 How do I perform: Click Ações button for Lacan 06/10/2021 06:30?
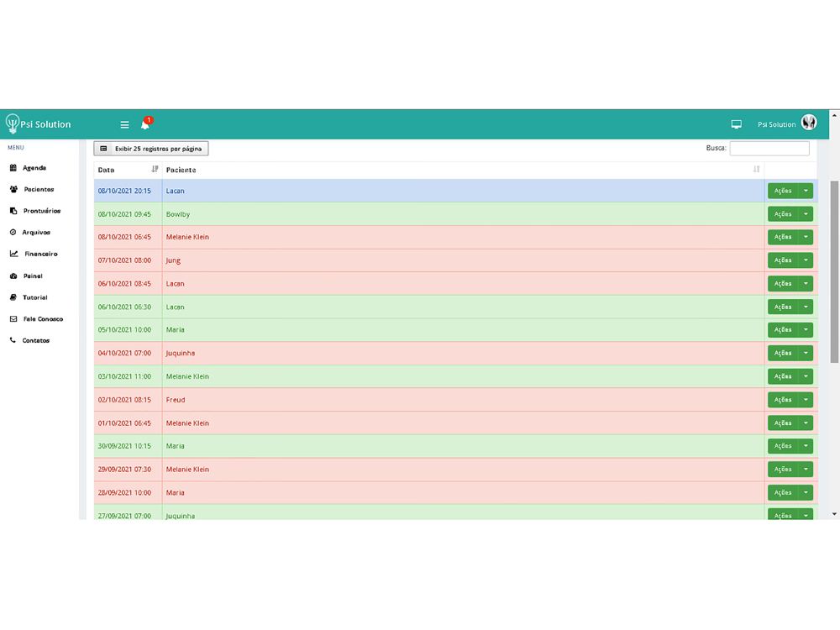coord(783,307)
